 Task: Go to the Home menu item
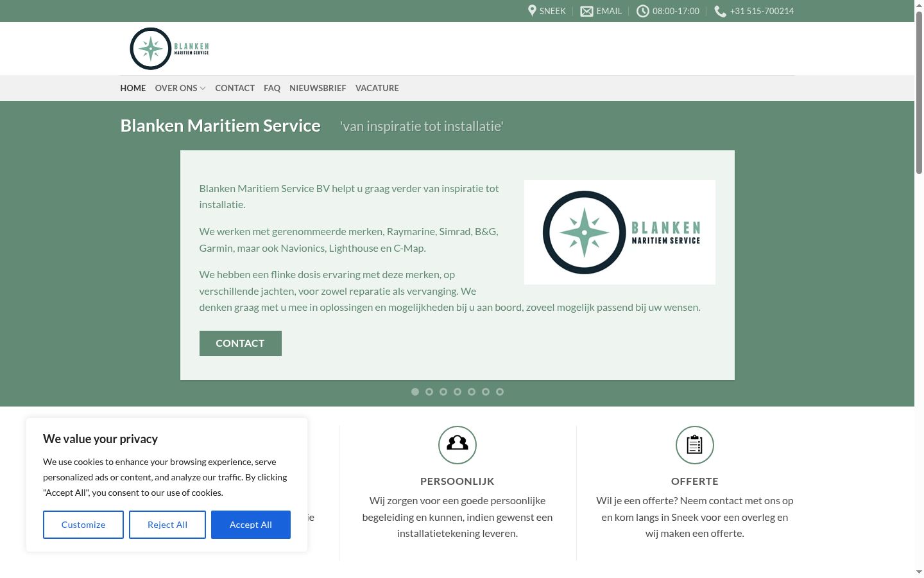[x=133, y=88]
